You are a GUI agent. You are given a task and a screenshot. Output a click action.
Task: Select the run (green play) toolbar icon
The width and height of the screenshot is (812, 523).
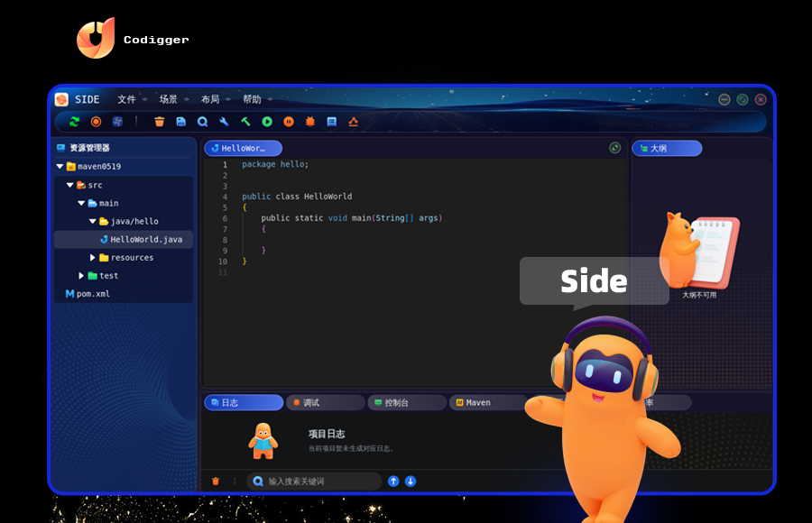coord(268,121)
